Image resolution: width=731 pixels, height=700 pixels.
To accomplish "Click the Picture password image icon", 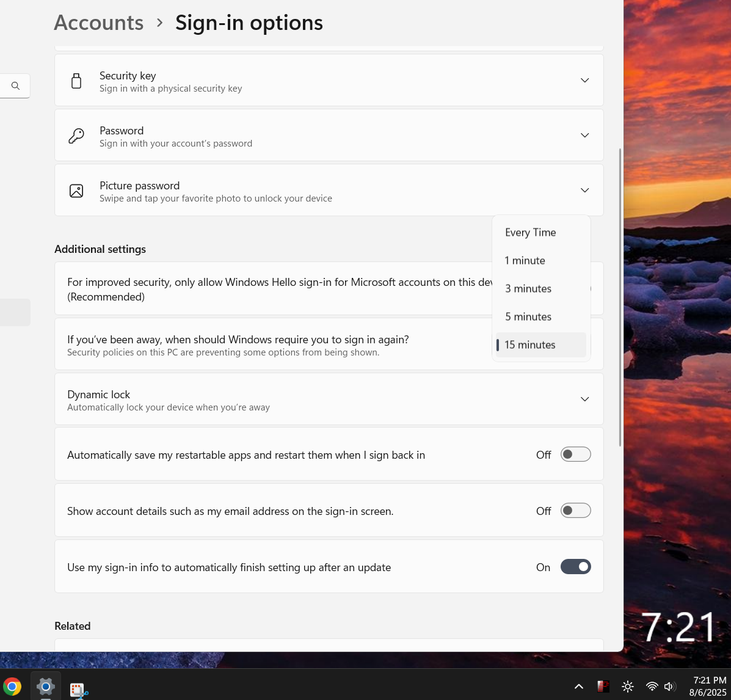I will [76, 191].
